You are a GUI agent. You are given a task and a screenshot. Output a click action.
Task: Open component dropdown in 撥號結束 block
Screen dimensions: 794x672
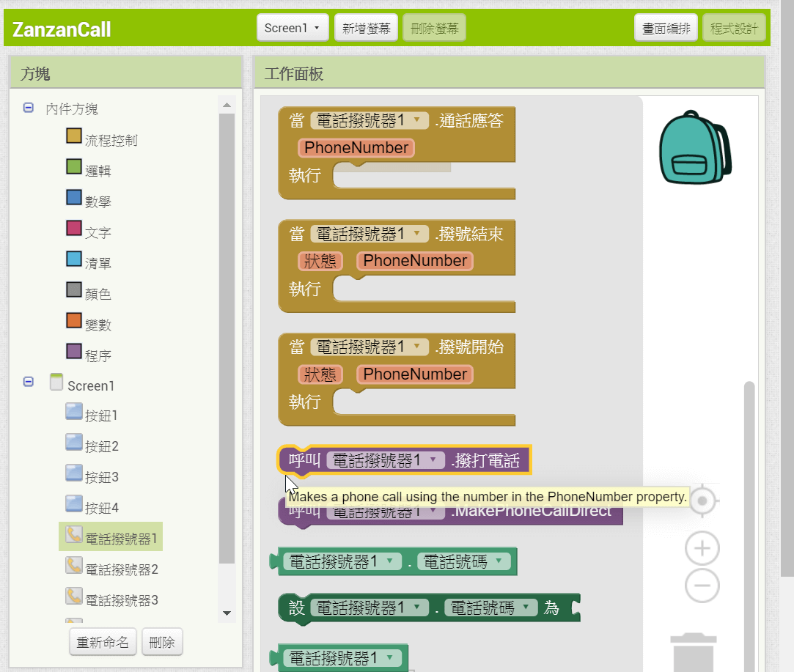tap(370, 234)
